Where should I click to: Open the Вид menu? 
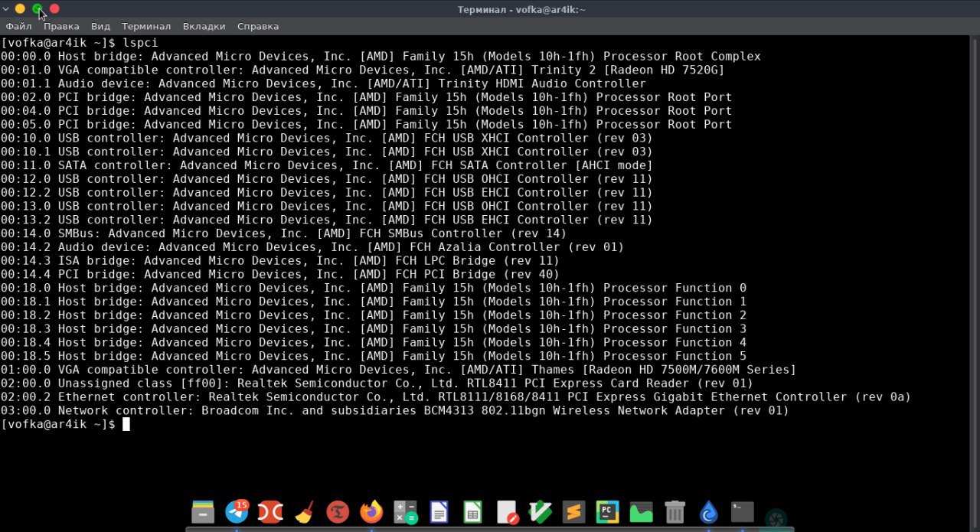[100, 26]
